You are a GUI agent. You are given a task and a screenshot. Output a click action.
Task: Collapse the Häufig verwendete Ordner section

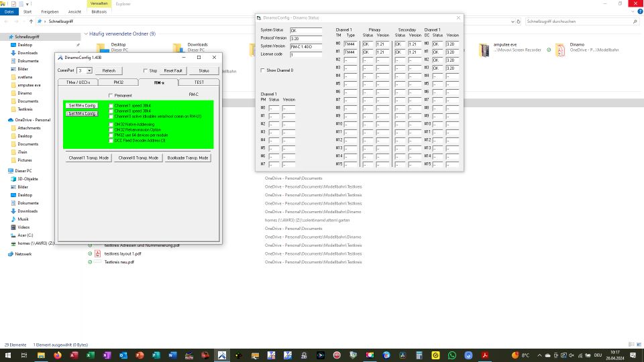(x=85, y=34)
